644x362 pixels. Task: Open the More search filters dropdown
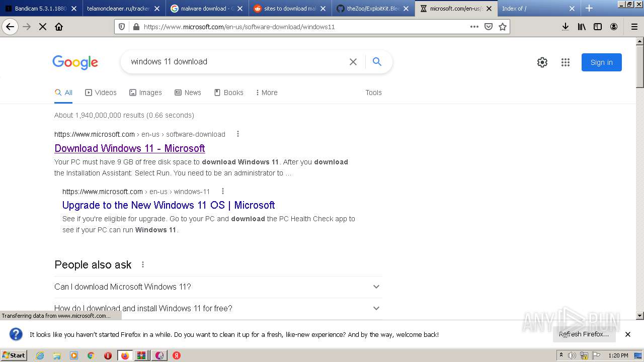pyautogui.click(x=267, y=93)
